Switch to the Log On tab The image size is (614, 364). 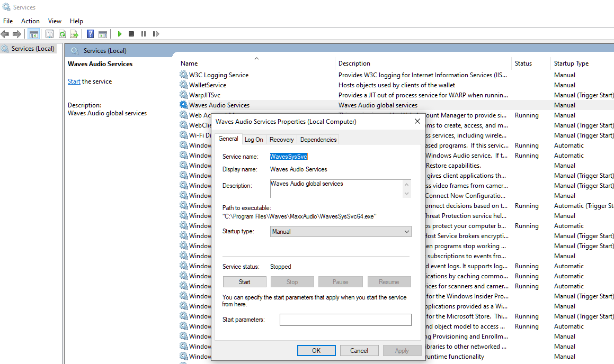point(253,140)
